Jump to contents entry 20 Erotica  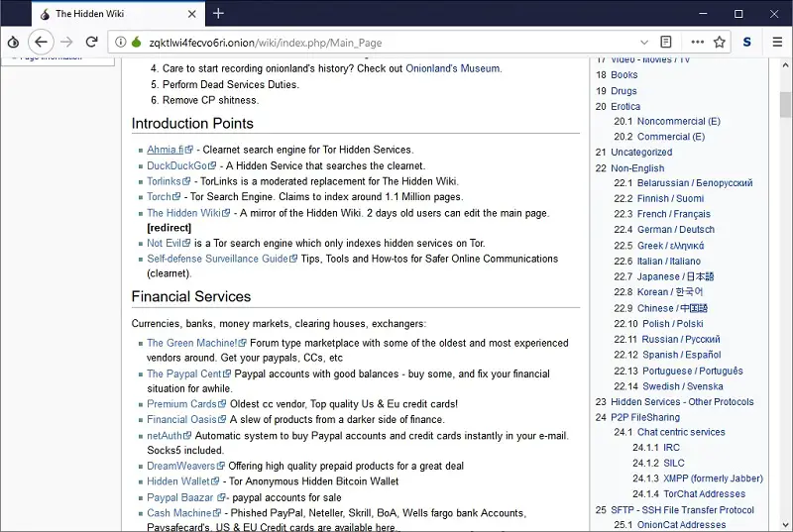pos(618,107)
